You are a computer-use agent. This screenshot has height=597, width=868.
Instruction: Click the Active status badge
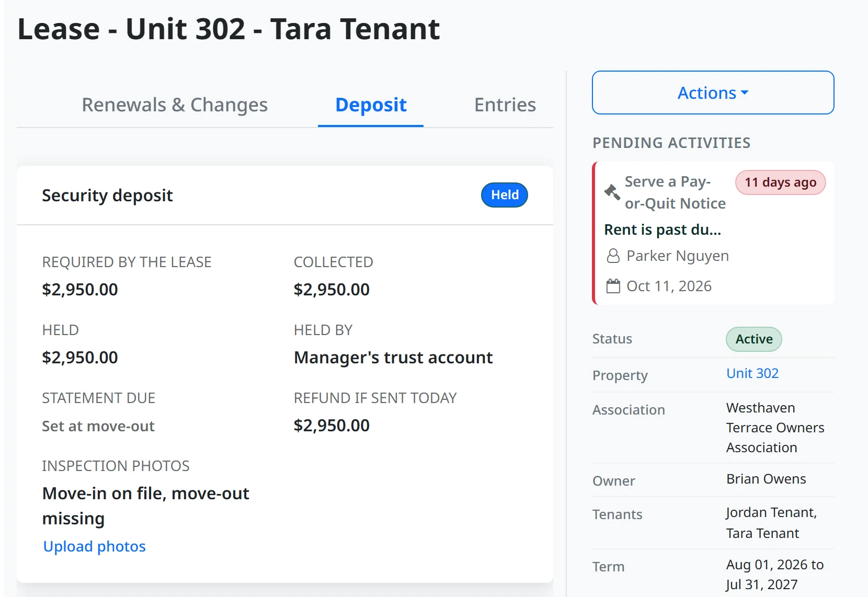point(754,339)
